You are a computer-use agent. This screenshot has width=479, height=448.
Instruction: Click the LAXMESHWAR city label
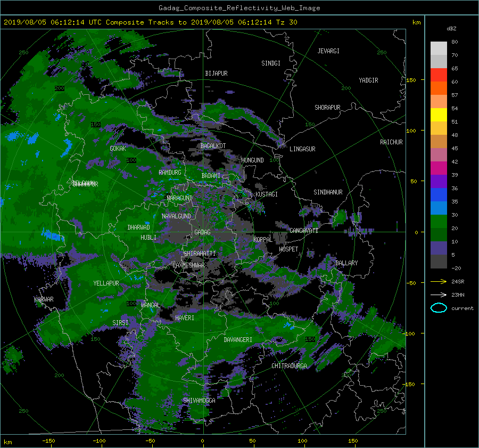click(188, 265)
